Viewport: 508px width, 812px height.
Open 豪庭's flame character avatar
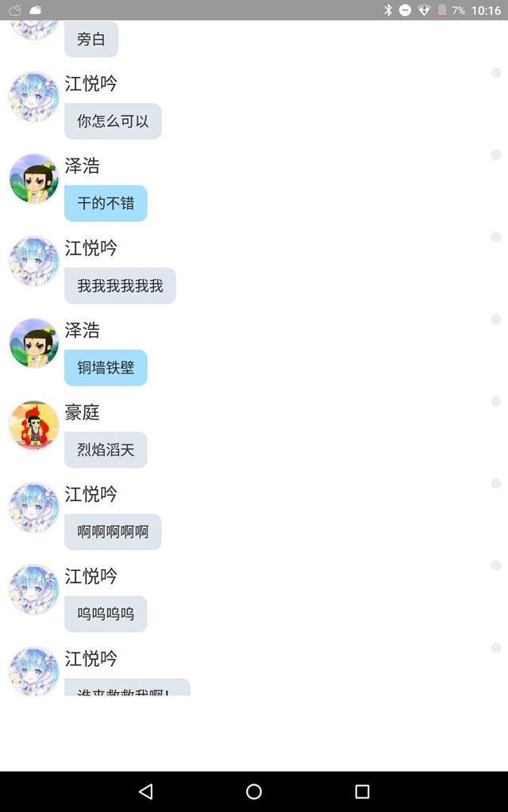pos(34,425)
